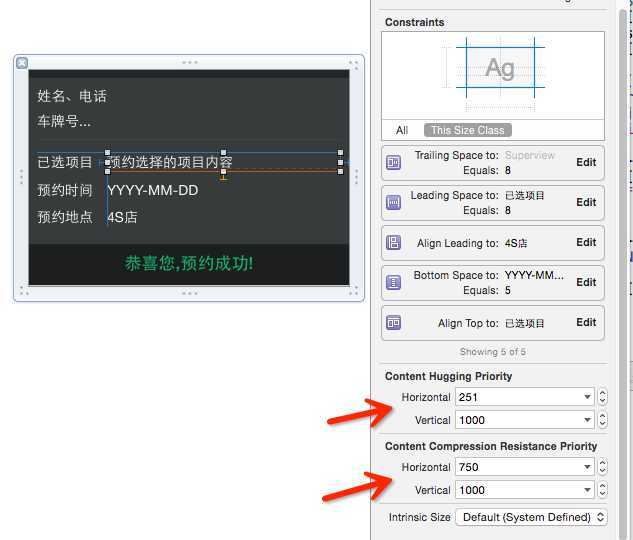Image resolution: width=633 pixels, height=540 pixels.
Task: Edit the Align Top to 已选项目 constraint
Action: (586, 322)
